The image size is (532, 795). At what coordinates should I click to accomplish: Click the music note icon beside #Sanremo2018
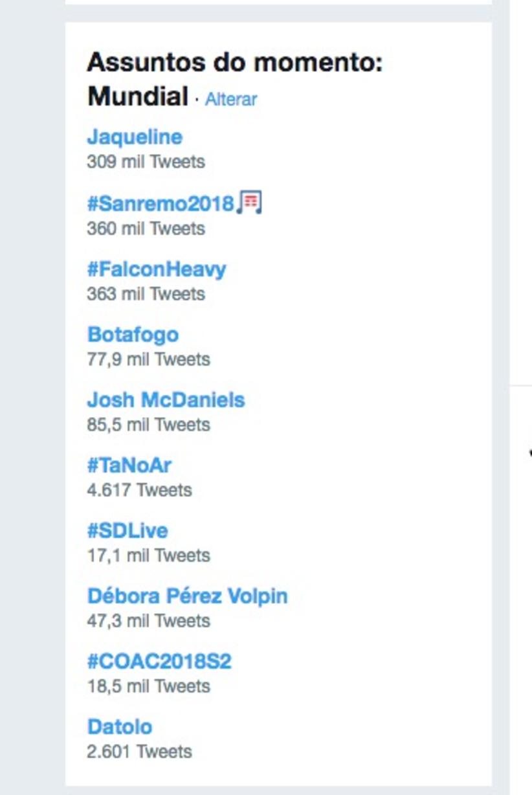tap(249, 203)
